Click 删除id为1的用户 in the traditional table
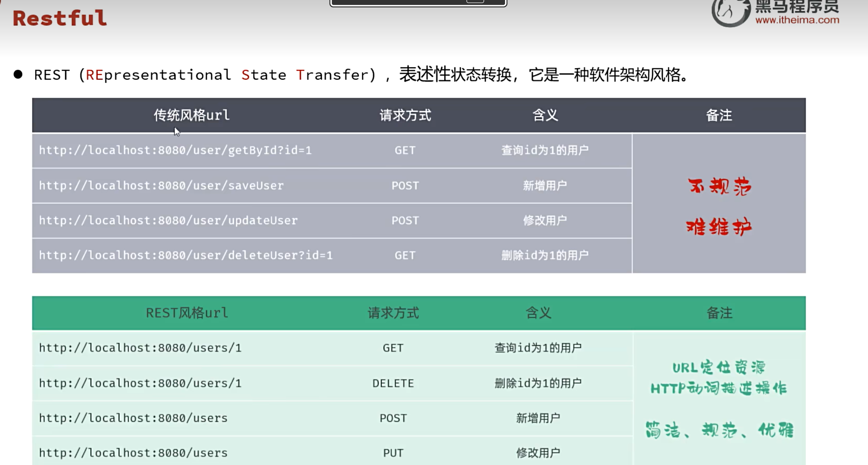868x465 pixels. click(x=545, y=256)
